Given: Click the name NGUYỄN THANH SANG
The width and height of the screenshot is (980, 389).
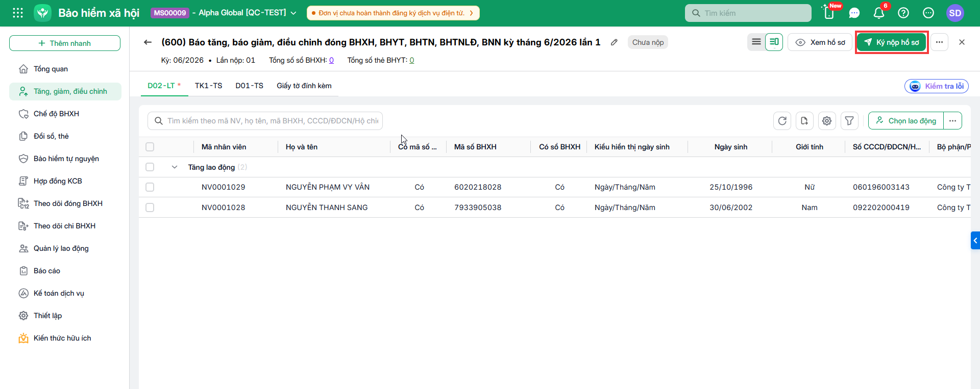Looking at the screenshot, I should pyautogui.click(x=327, y=208).
